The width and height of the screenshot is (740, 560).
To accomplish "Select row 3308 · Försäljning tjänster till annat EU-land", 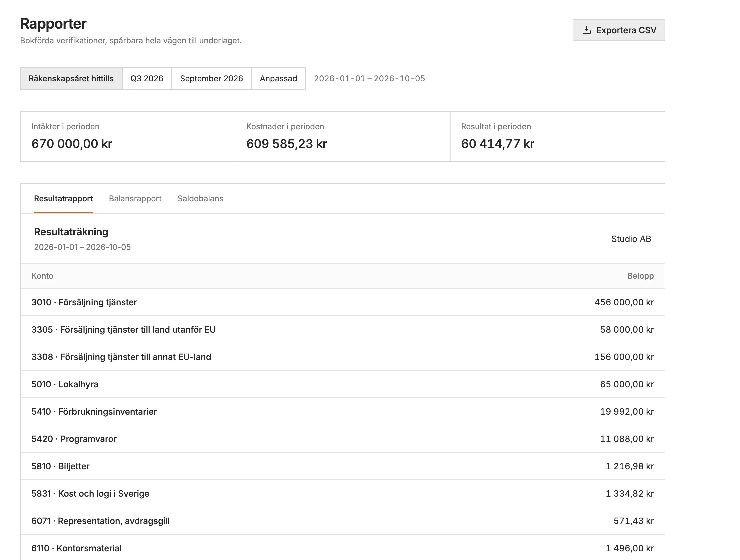I will click(343, 357).
